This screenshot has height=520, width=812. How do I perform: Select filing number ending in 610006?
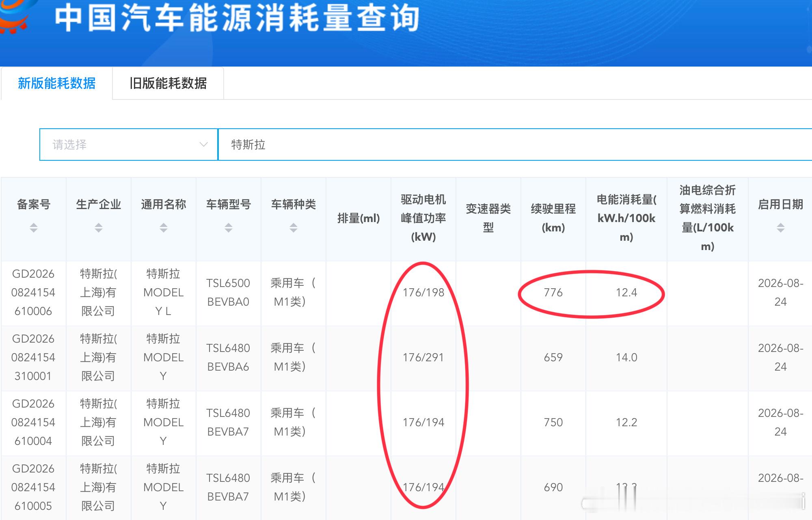coord(33,293)
